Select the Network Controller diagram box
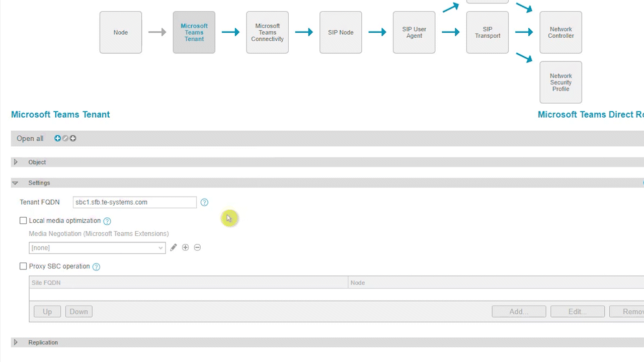 [x=561, y=32]
